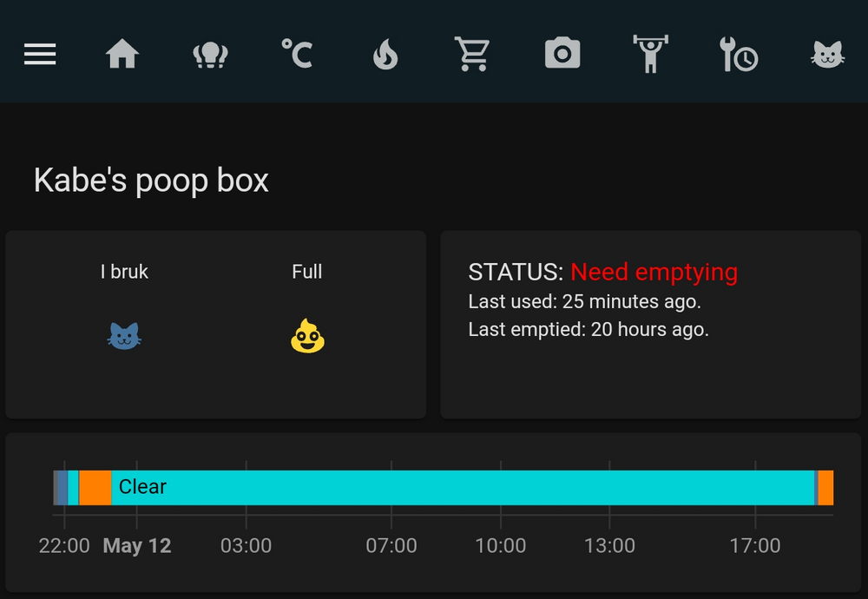
Task: Open the flame heating view
Action: tap(385, 56)
